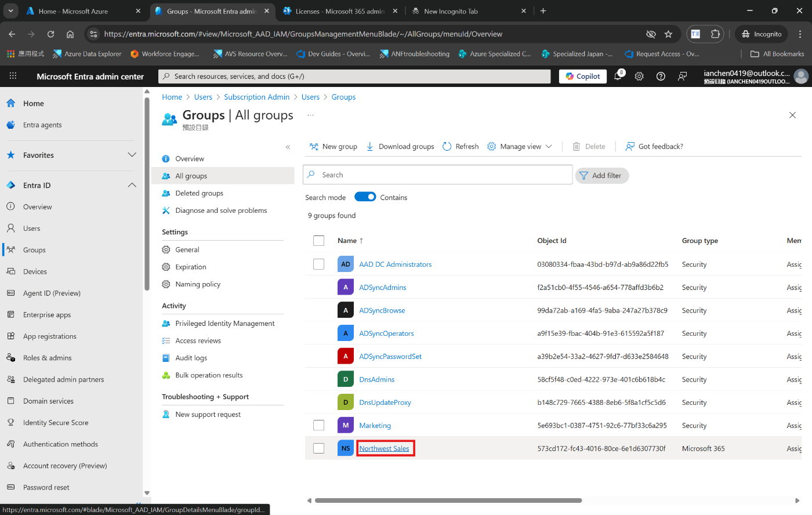Image resolution: width=812 pixels, height=515 pixels.
Task: Open the Manage view dropdown
Action: pyautogui.click(x=520, y=146)
